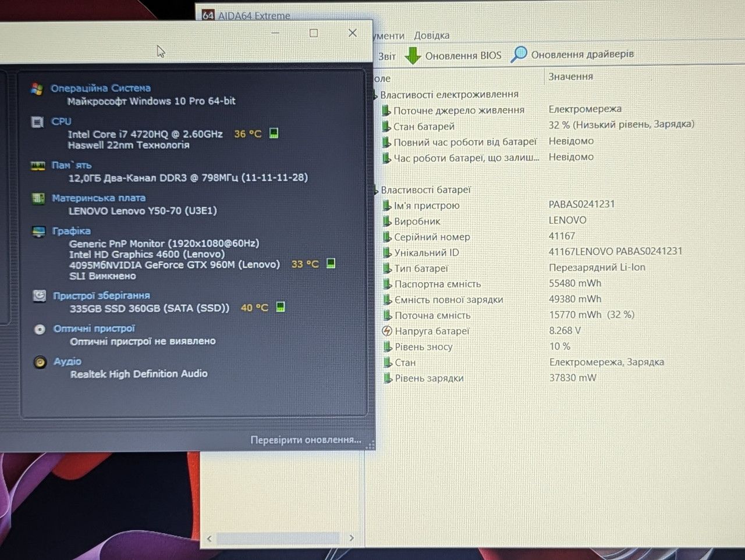Image resolution: width=745 pixels, height=560 pixels.
Task: Click the monitor icon beside Графіка
Action: pyautogui.click(x=38, y=232)
